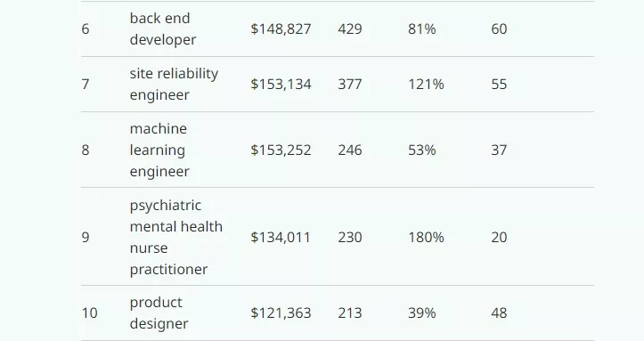Click the 121% growth percentage
The height and width of the screenshot is (341, 644).
(x=426, y=84)
